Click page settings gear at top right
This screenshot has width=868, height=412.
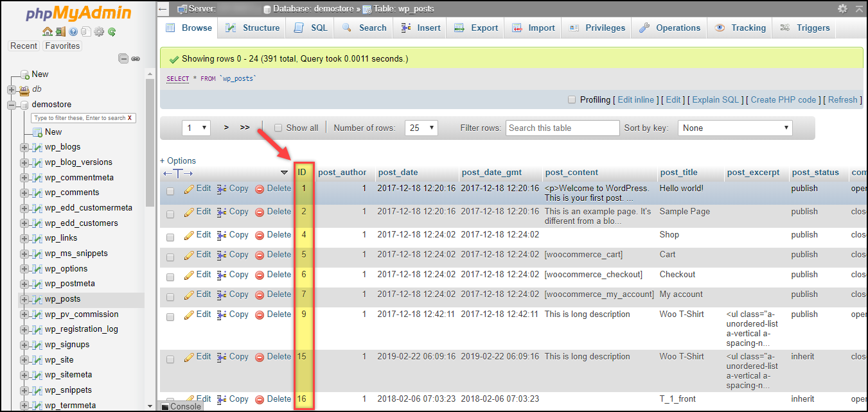click(843, 9)
